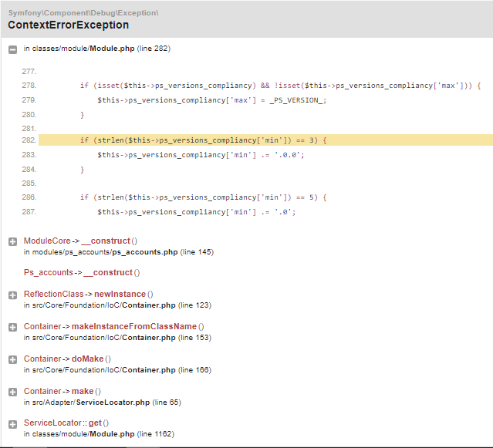Click the Ps_accounts class name
This screenshot has width=493, height=448.
(x=49, y=272)
